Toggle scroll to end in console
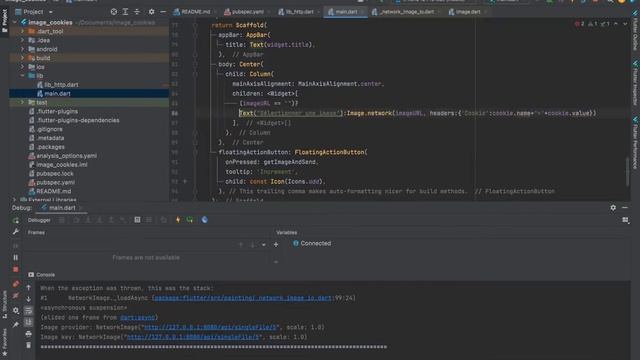The height and width of the screenshot is (360, 640). pos(28,322)
